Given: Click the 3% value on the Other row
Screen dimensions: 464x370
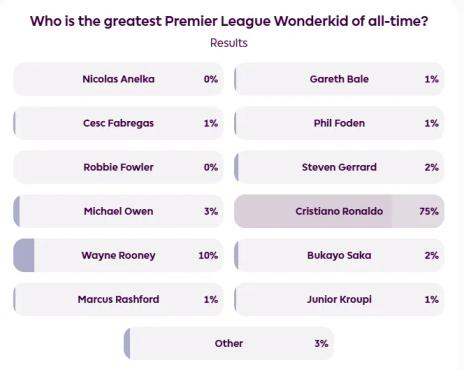Looking at the screenshot, I should coord(321,343).
